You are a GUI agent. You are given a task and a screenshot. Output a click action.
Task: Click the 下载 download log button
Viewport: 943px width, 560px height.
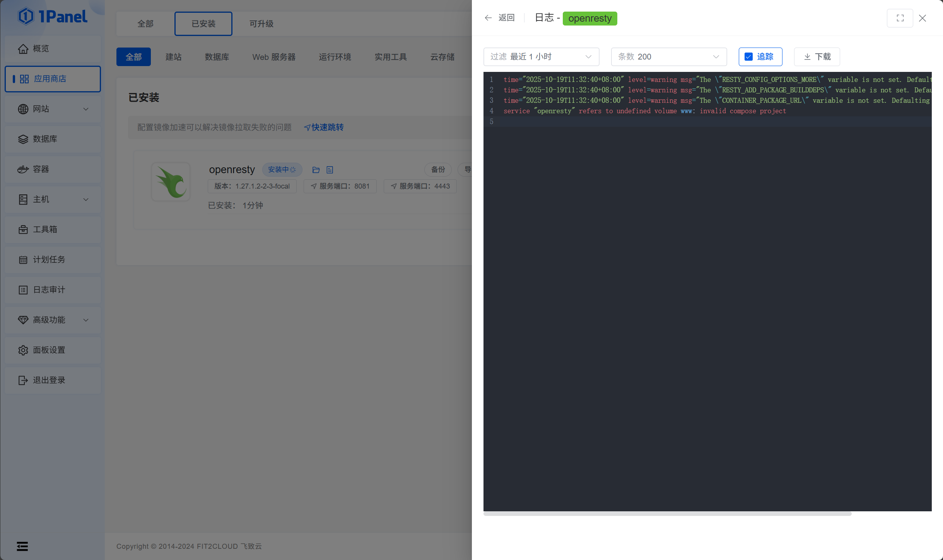tap(817, 57)
